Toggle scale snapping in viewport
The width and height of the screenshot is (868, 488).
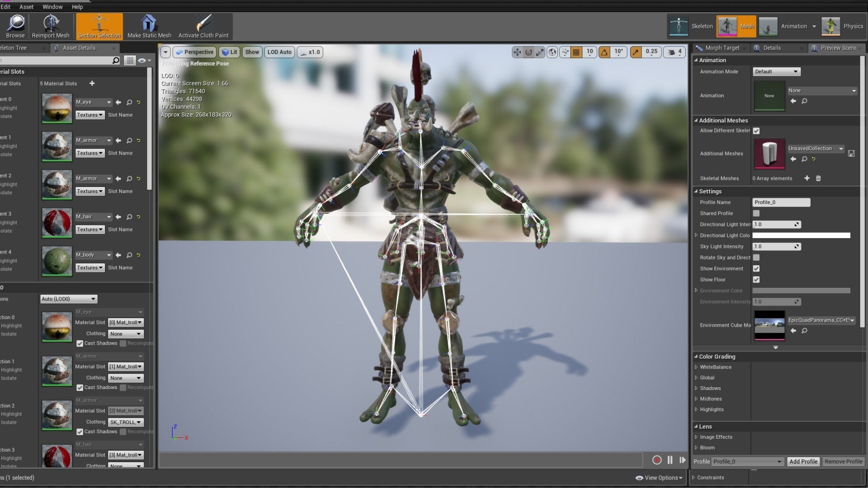click(636, 52)
